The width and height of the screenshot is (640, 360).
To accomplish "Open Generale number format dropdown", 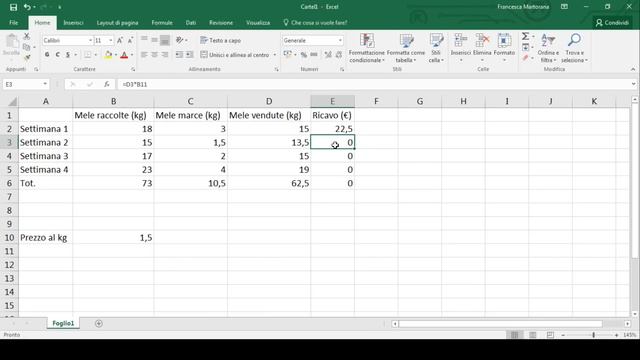I will pos(340,40).
